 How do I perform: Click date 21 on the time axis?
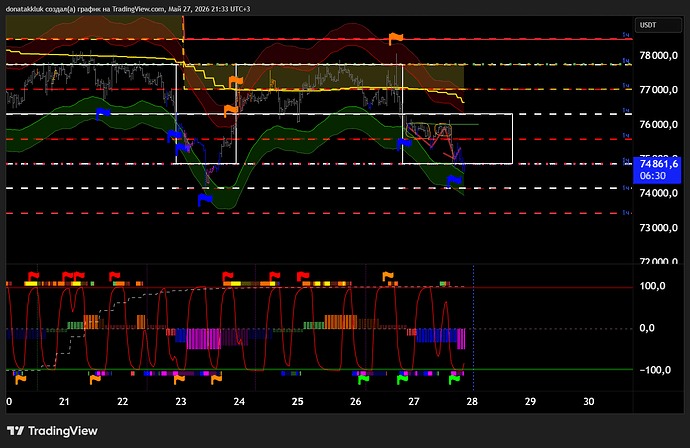(x=64, y=401)
